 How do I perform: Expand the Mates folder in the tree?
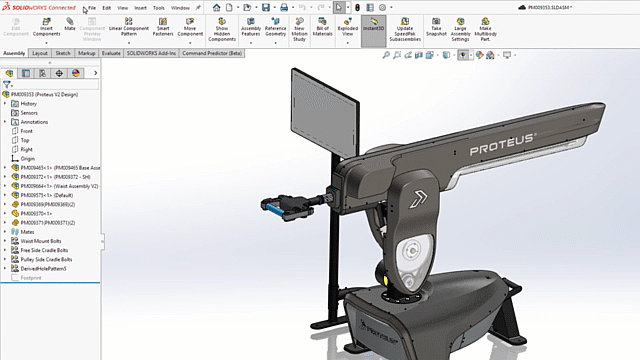(x=5, y=232)
